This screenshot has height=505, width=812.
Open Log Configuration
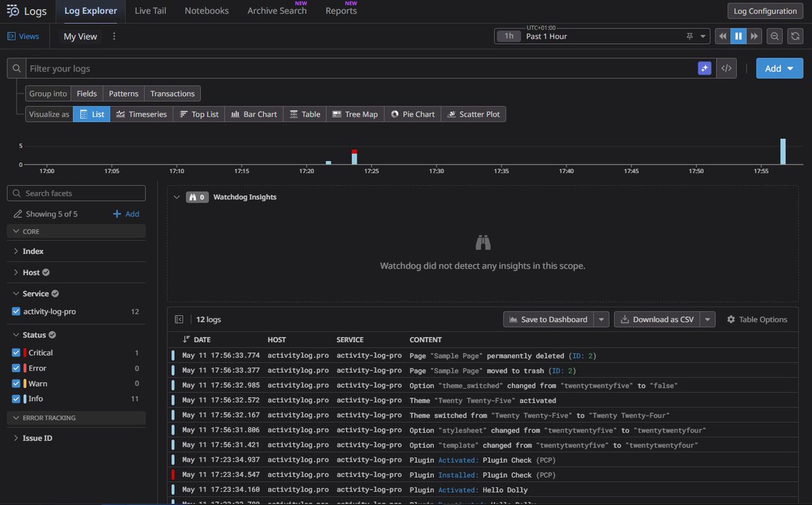coord(765,11)
